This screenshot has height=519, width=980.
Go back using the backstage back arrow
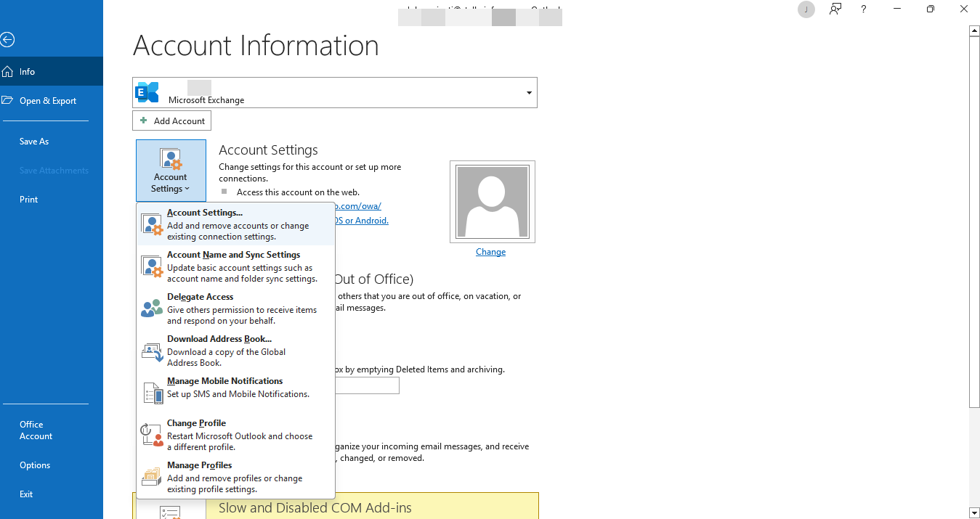click(x=7, y=40)
